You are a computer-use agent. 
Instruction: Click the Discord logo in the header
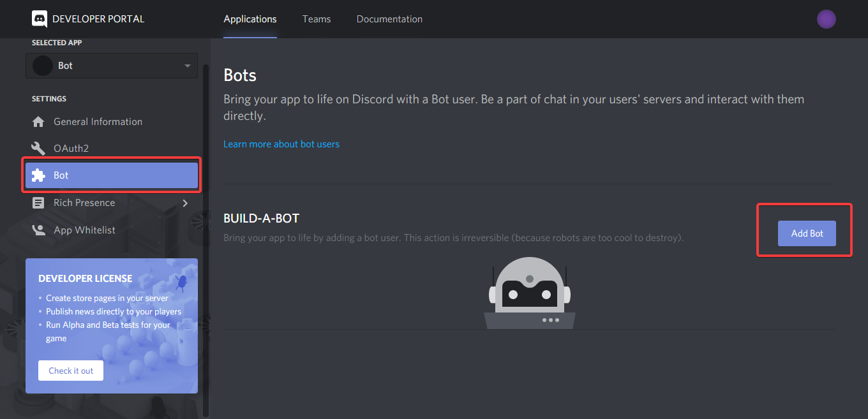40,18
